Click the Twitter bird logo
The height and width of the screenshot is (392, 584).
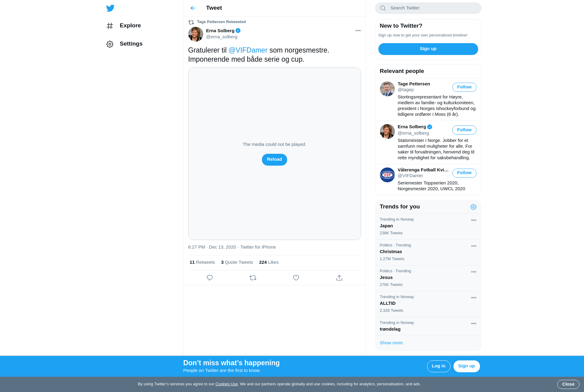pos(110,8)
